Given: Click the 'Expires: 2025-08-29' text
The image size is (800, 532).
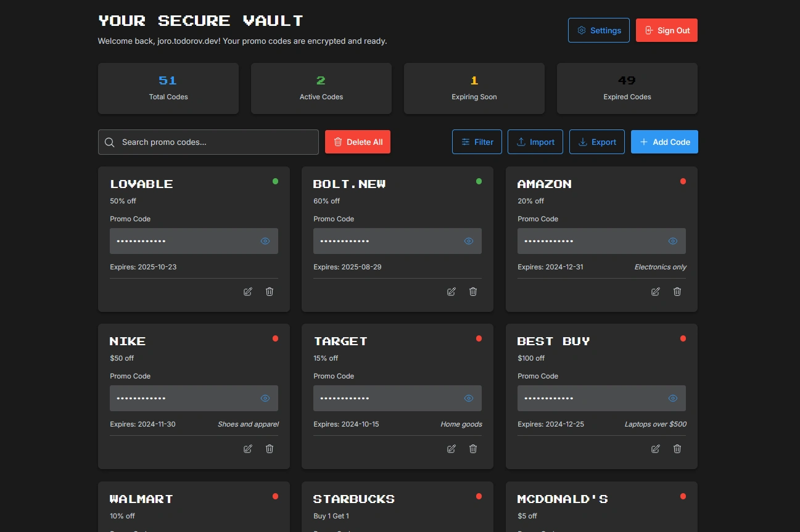Looking at the screenshot, I should point(347,267).
